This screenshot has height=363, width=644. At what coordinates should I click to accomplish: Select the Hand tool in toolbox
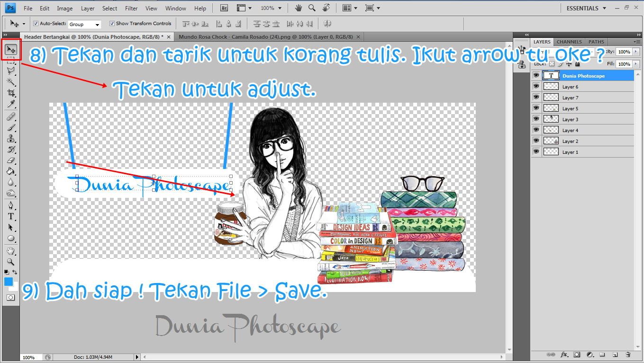click(x=11, y=251)
